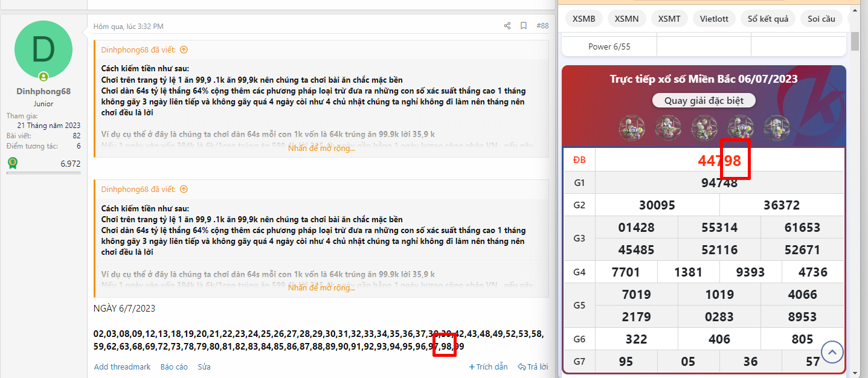This screenshot has width=868, height=378.
Task: Click the first 'Dinhphong68 đã viết:' quote header
Action: pos(138,50)
